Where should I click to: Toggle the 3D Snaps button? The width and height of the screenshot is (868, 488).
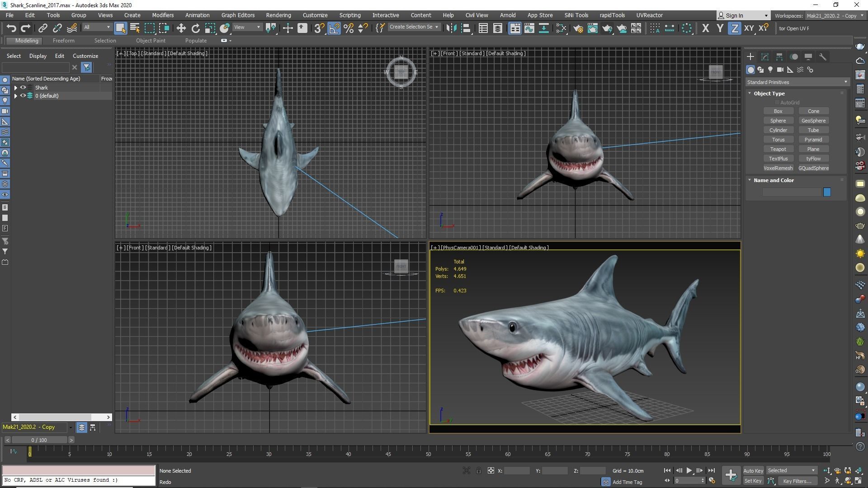tap(319, 28)
